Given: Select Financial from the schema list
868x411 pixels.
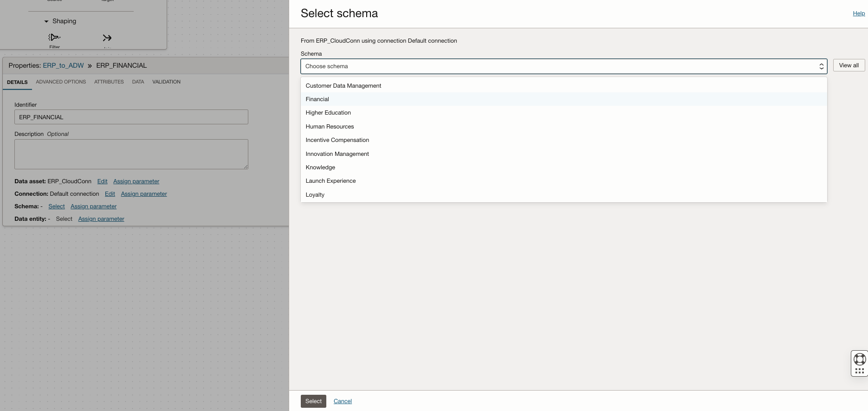Looking at the screenshot, I should [x=317, y=99].
